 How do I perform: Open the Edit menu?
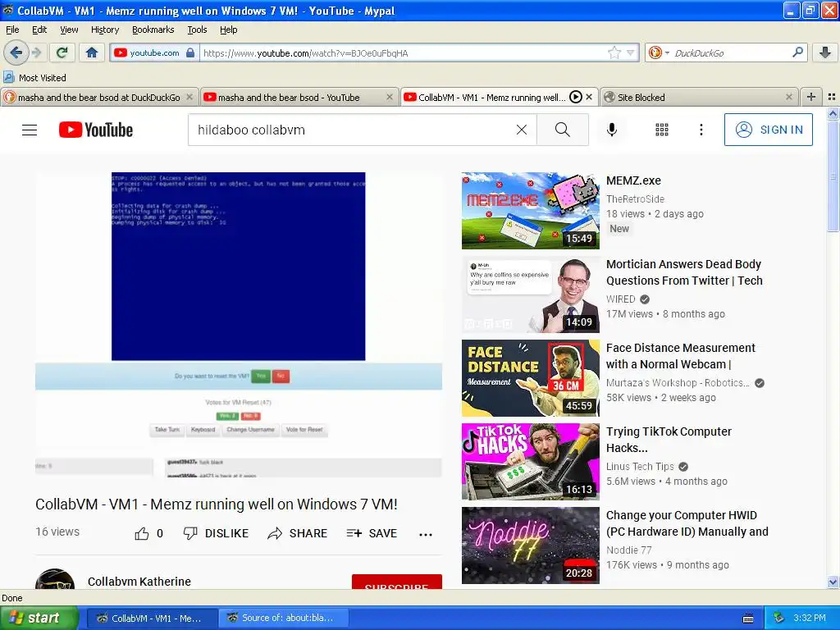(x=39, y=30)
